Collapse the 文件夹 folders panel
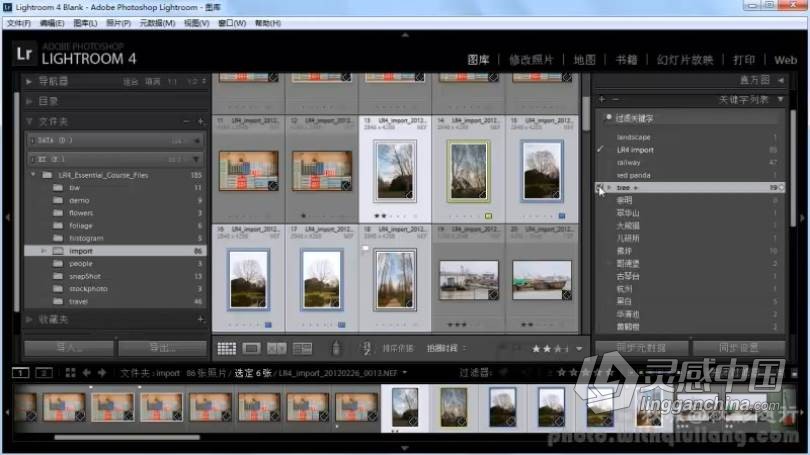Screen dimensions: 810x455 click(x=29, y=121)
